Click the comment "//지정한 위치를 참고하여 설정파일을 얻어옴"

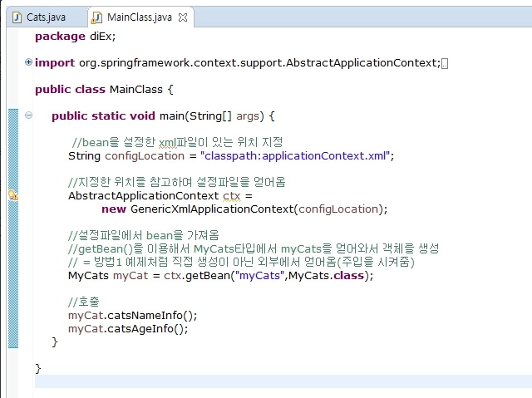click(177, 182)
